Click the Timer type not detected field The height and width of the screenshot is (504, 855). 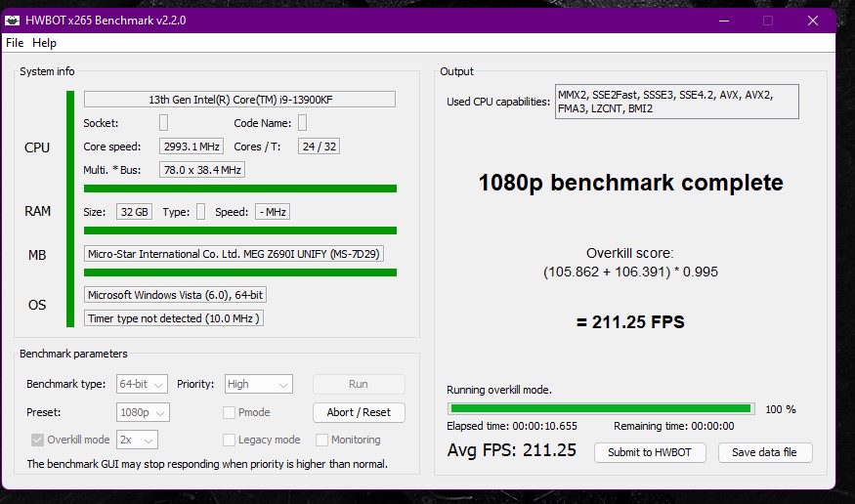click(173, 318)
